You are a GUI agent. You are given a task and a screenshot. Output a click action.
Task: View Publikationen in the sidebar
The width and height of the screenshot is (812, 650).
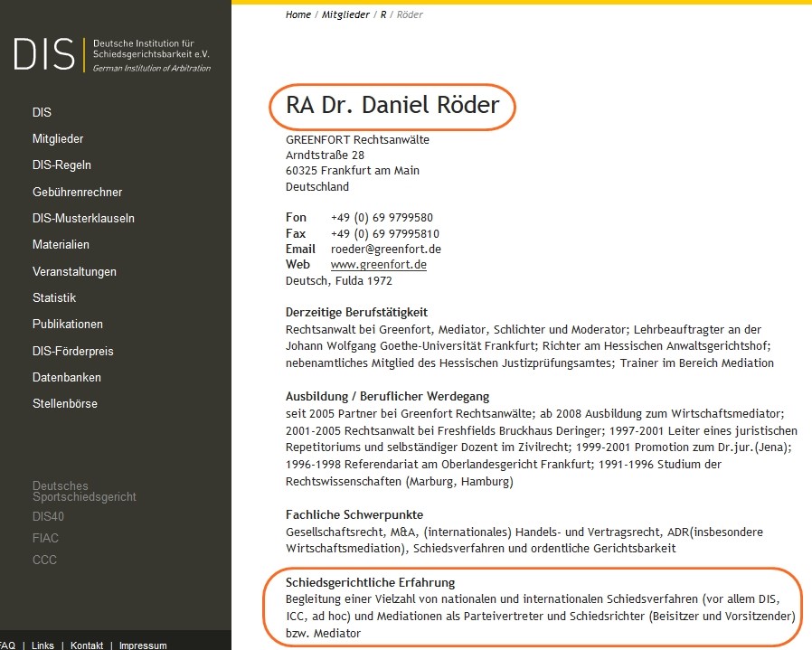(x=68, y=324)
